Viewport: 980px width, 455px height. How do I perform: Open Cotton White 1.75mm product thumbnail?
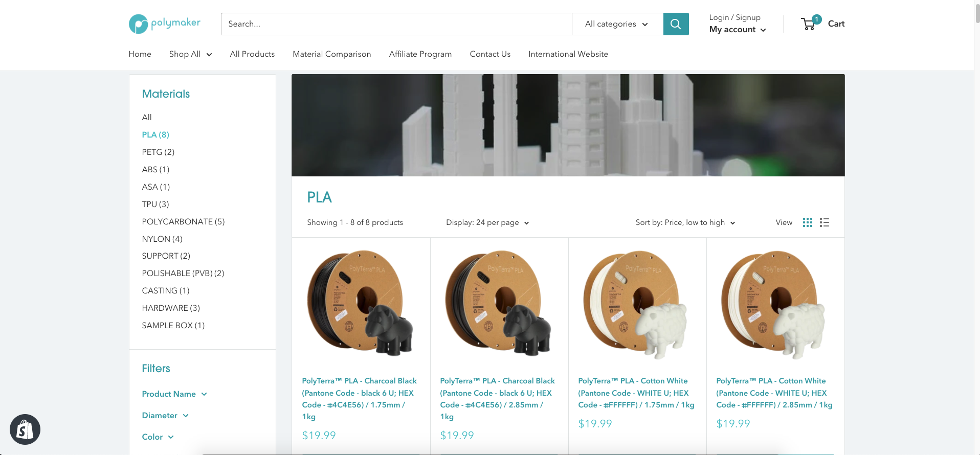coord(637,304)
